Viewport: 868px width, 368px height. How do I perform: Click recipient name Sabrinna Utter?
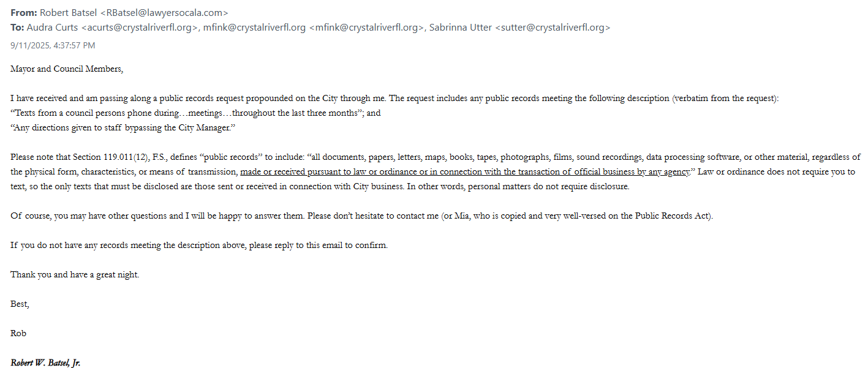(x=460, y=28)
